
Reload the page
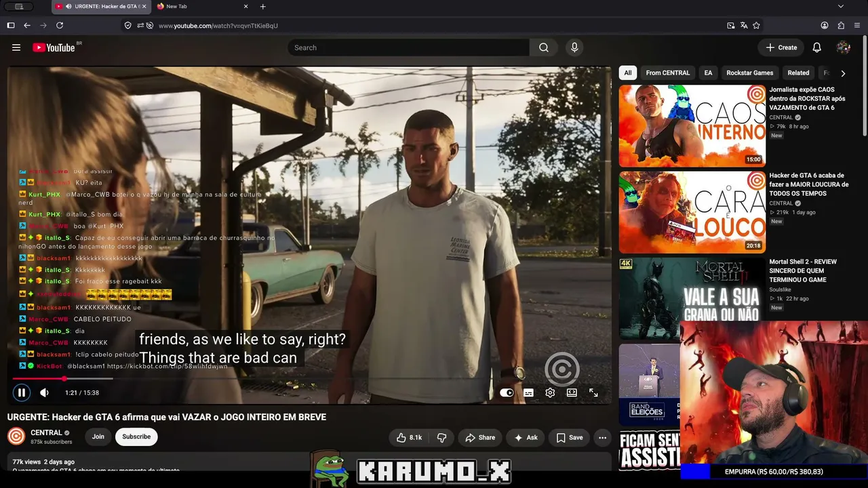(x=60, y=26)
